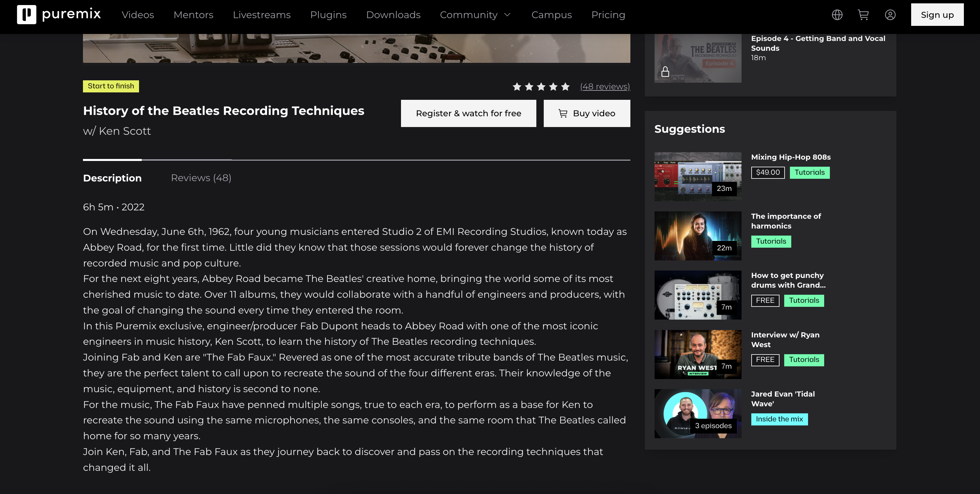This screenshot has width=980, height=494.
Task: Click the five-star rating
Action: click(x=541, y=86)
